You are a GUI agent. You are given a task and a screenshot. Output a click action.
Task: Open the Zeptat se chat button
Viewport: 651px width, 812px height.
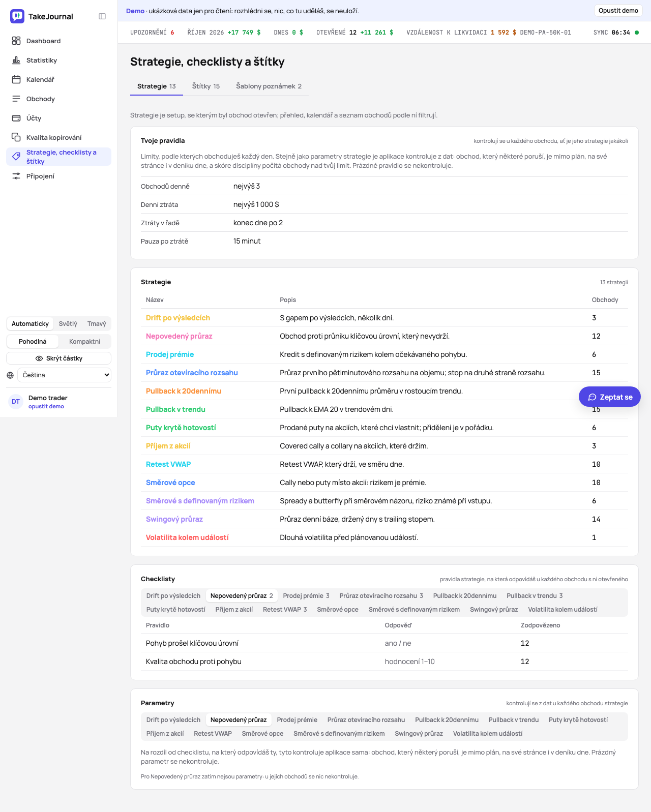610,397
